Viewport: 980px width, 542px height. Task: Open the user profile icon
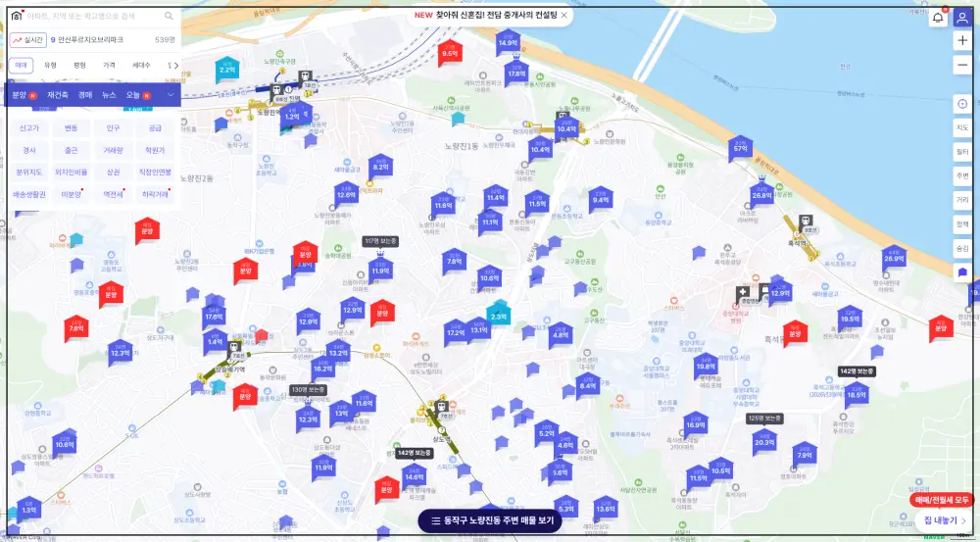(962, 18)
